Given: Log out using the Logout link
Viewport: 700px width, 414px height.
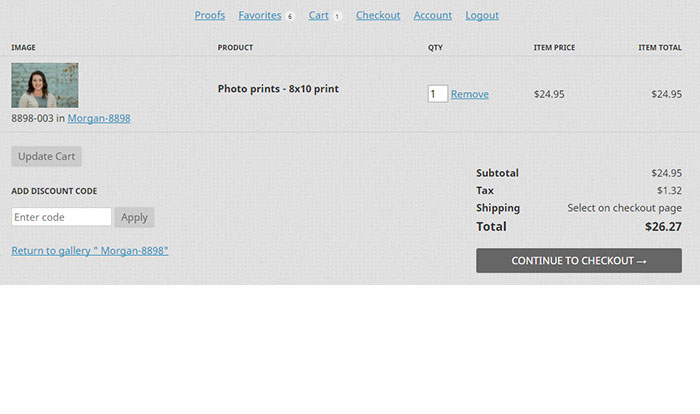Looking at the screenshot, I should coord(482,15).
